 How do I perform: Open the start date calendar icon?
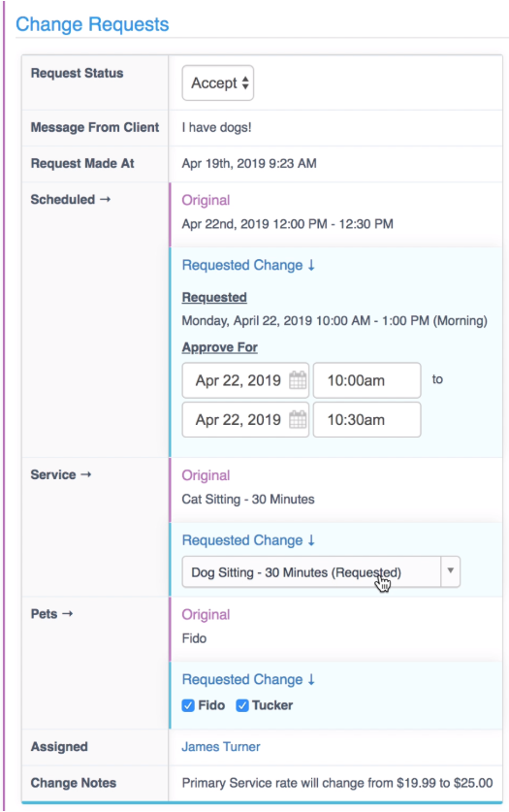[x=298, y=380]
